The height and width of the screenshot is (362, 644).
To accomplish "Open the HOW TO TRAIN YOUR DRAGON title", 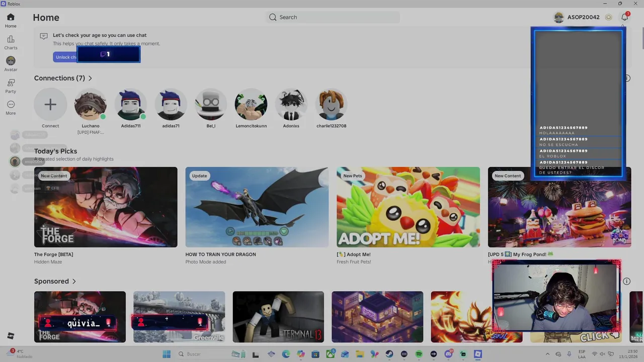I will tap(220, 254).
